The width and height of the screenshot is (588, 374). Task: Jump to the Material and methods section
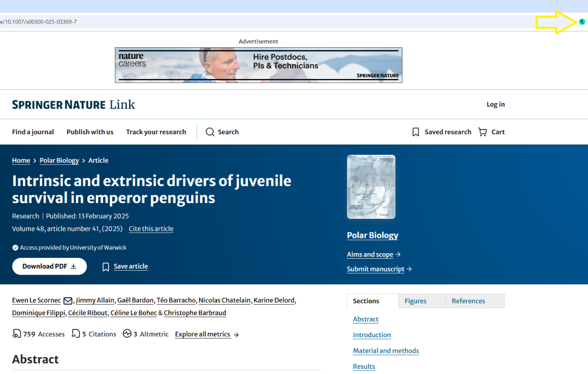[386, 351]
